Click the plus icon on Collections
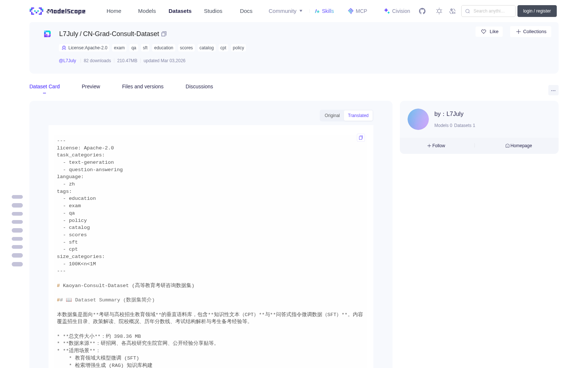Screen dimensions: 588x368 click(x=519, y=32)
